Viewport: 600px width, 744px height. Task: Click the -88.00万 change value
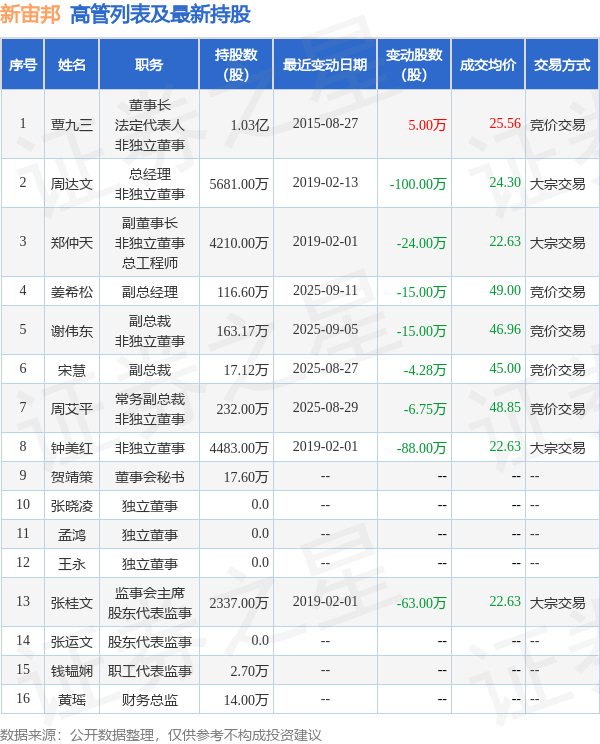click(422, 447)
